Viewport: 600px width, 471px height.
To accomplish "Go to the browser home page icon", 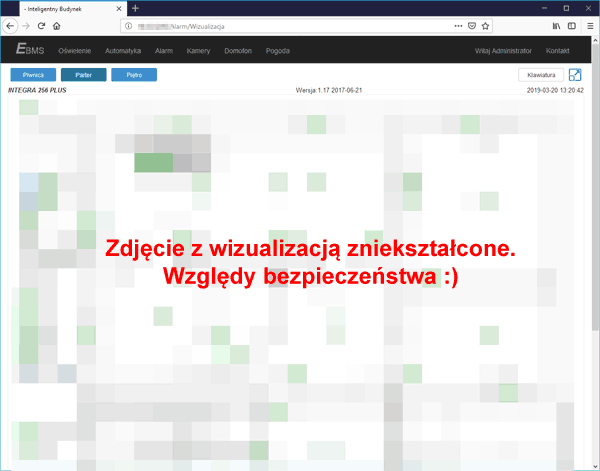I will [x=57, y=25].
